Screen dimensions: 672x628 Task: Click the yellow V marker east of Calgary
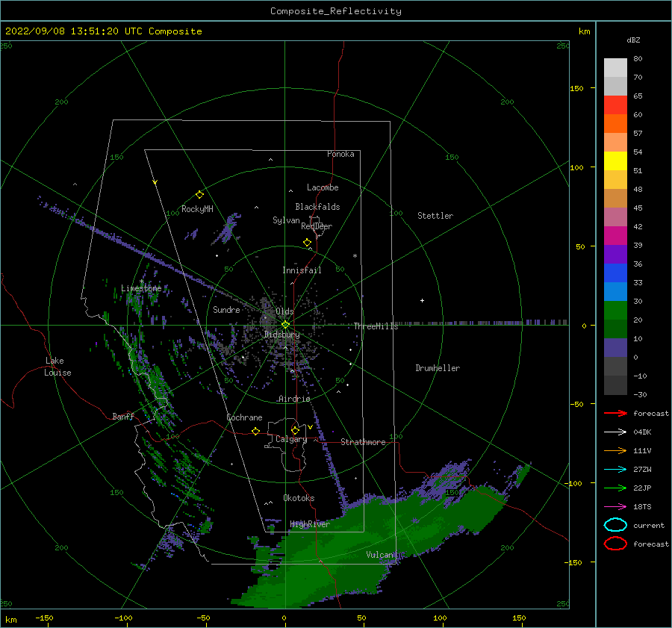310,427
